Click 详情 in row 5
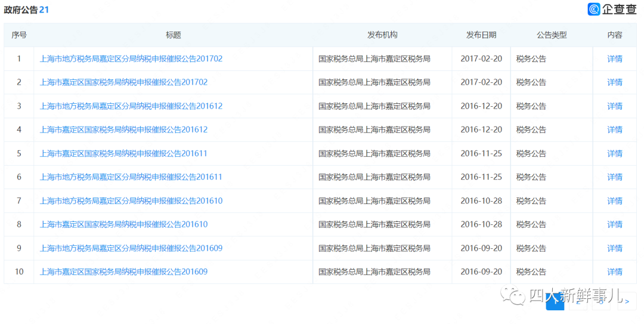Screen dimensions: 644x324 tap(615, 153)
